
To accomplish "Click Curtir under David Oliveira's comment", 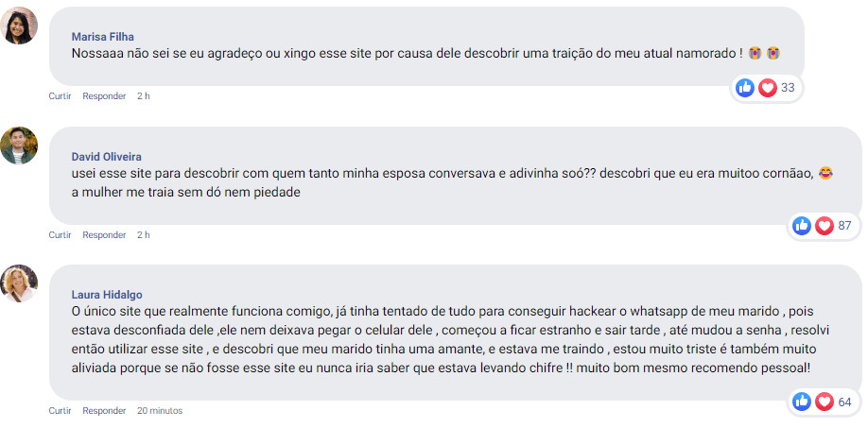I will click(60, 235).
